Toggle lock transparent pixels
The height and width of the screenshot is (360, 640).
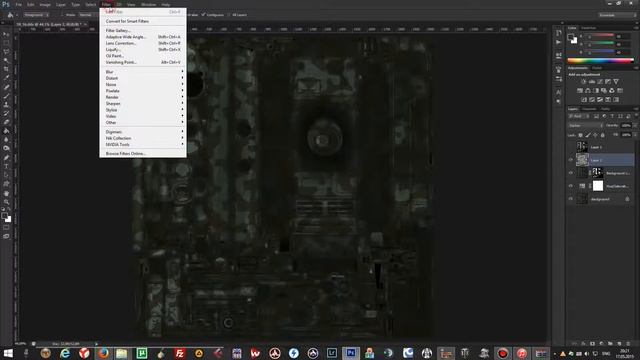coord(580,135)
